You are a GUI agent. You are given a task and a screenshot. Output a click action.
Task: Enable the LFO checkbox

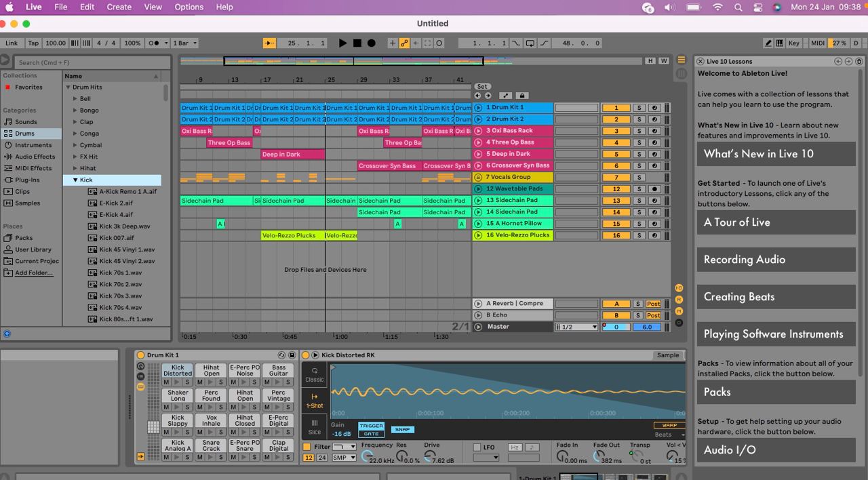point(477,447)
